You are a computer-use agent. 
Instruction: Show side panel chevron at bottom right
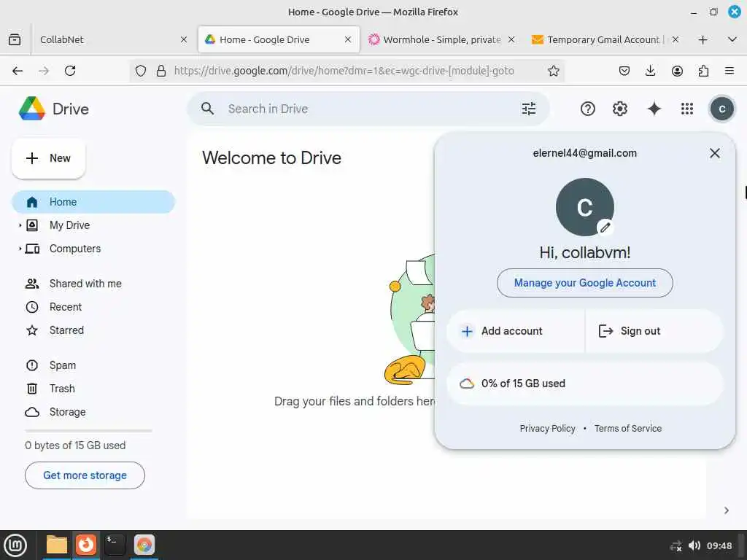[726, 510]
